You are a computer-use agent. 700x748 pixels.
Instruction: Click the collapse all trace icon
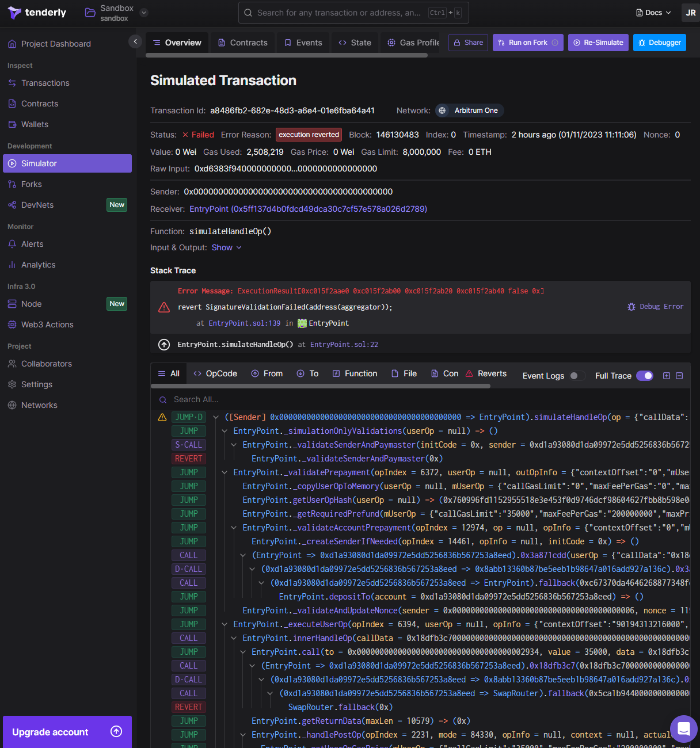pyautogui.click(x=679, y=376)
